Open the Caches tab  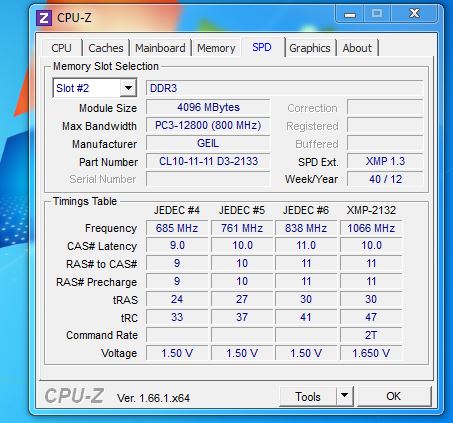click(106, 48)
